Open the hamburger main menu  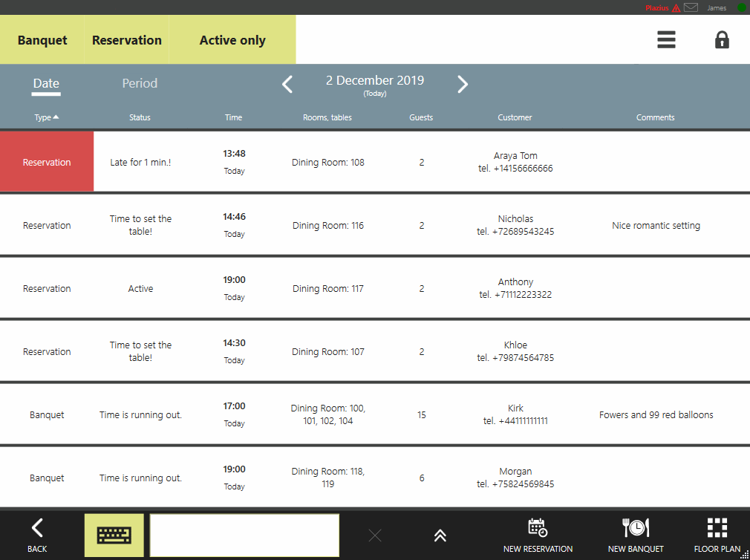pos(666,40)
